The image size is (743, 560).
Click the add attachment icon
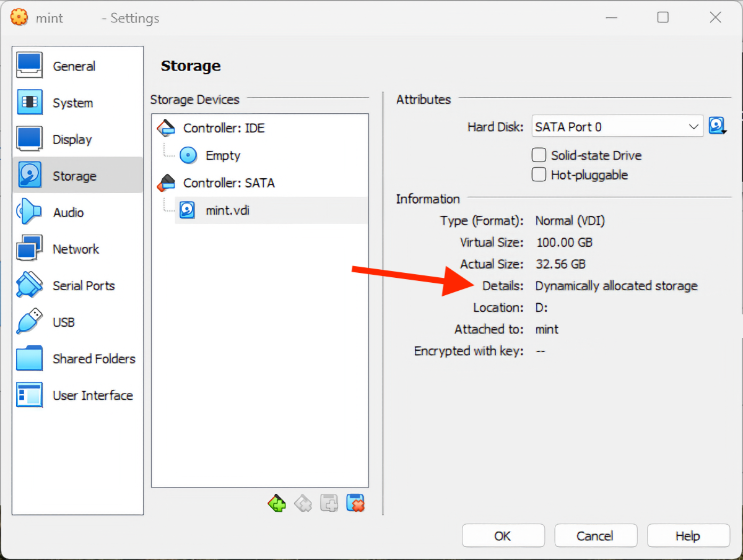click(329, 503)
